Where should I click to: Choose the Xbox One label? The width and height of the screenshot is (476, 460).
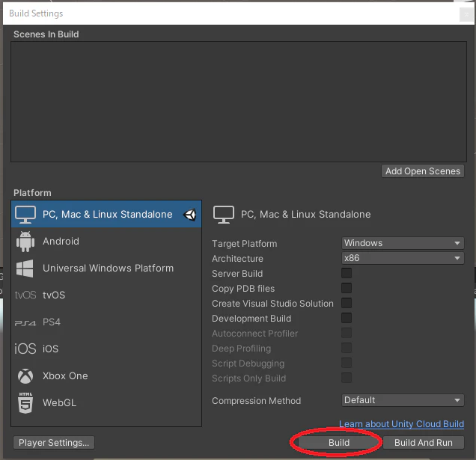click(65, 376)
